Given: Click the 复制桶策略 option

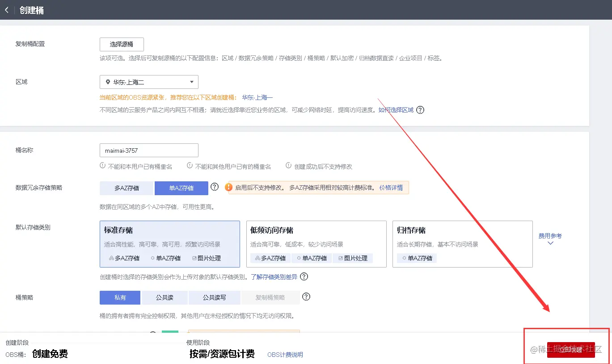Looking at the screenshot, I should 270,297.
